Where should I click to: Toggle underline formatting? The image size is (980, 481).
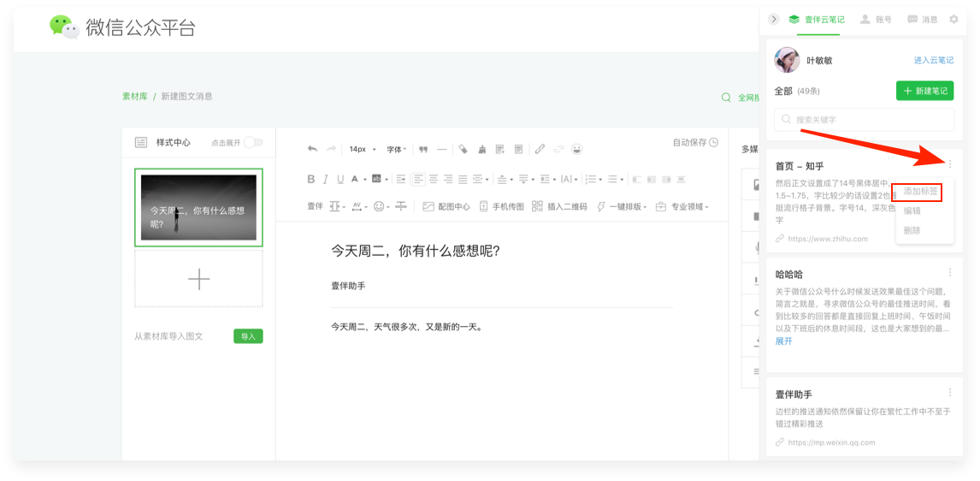pos(340,180)
